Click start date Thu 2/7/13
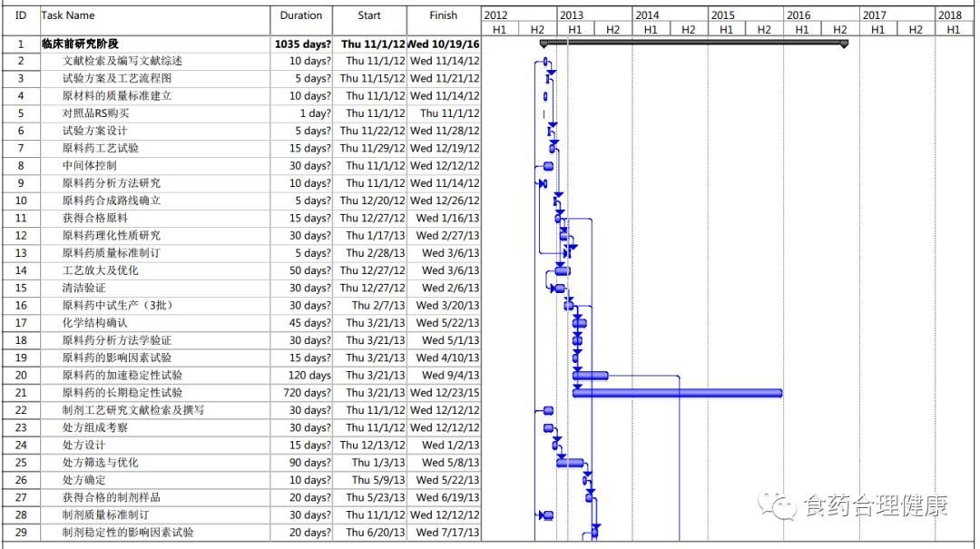The height and width of the screenshot is (549, 980). tap(378, 306)
